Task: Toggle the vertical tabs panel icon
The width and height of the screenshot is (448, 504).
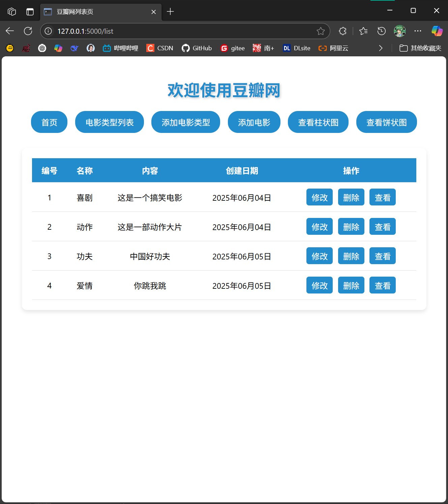Action: [30, 11]
